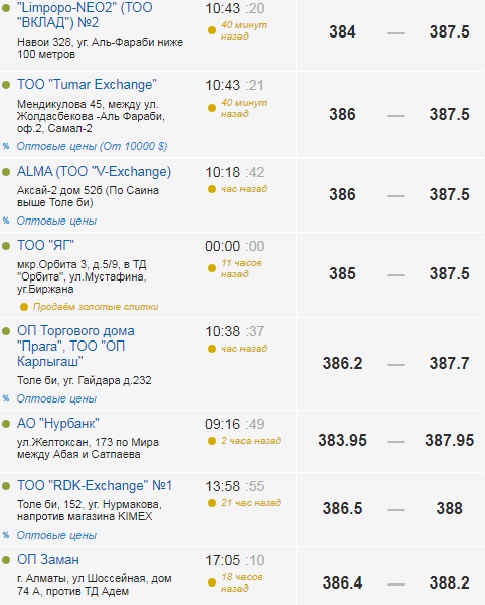This screenshot has width=485, height=605.
Task: Click Продаём золотые слитки notice
Action: [96, 307]
